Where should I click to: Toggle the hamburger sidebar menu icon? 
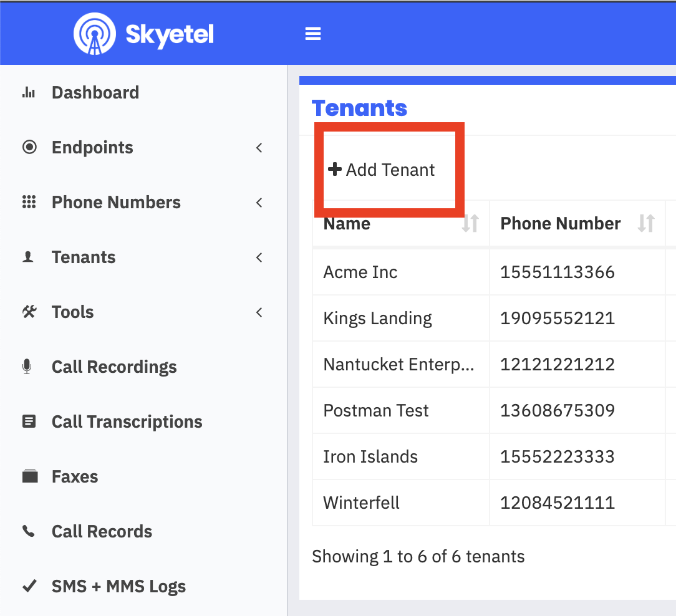pos(313,34)
